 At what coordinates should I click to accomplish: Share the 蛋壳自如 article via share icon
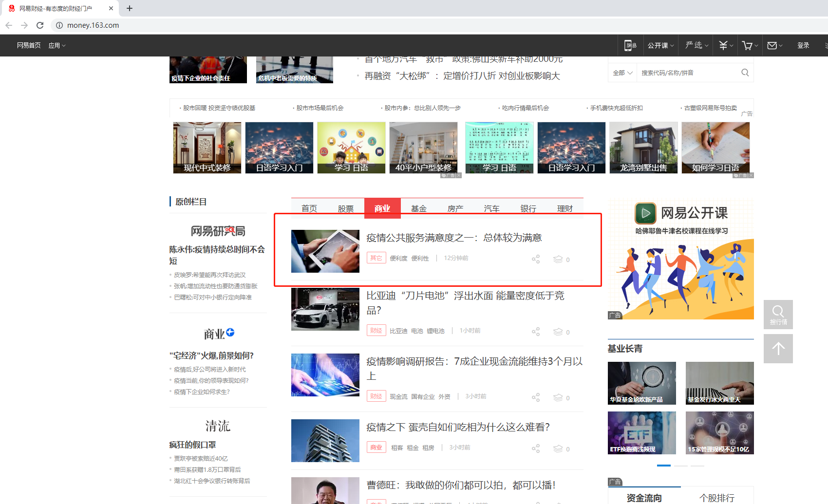point(536,448)
